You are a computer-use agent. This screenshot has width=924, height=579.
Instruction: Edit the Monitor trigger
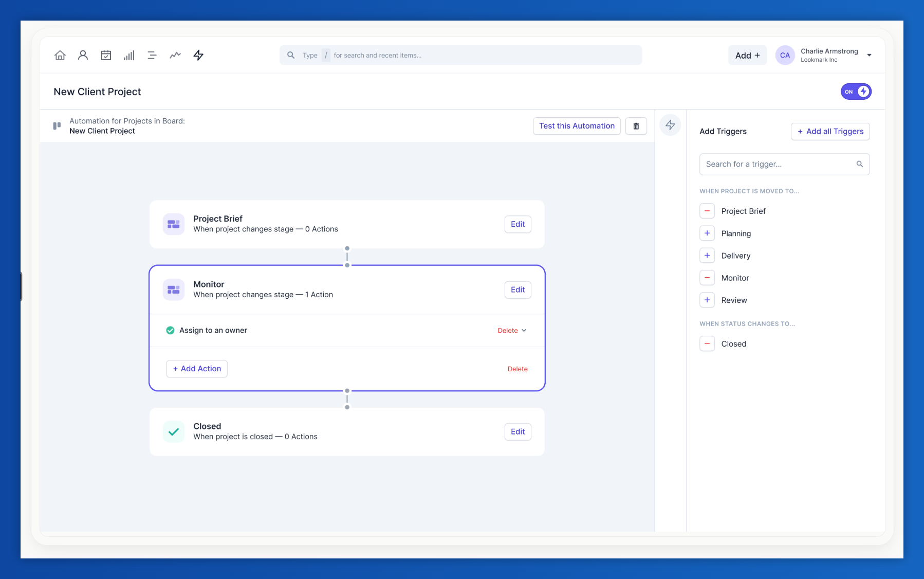click(x=518, y=290)
